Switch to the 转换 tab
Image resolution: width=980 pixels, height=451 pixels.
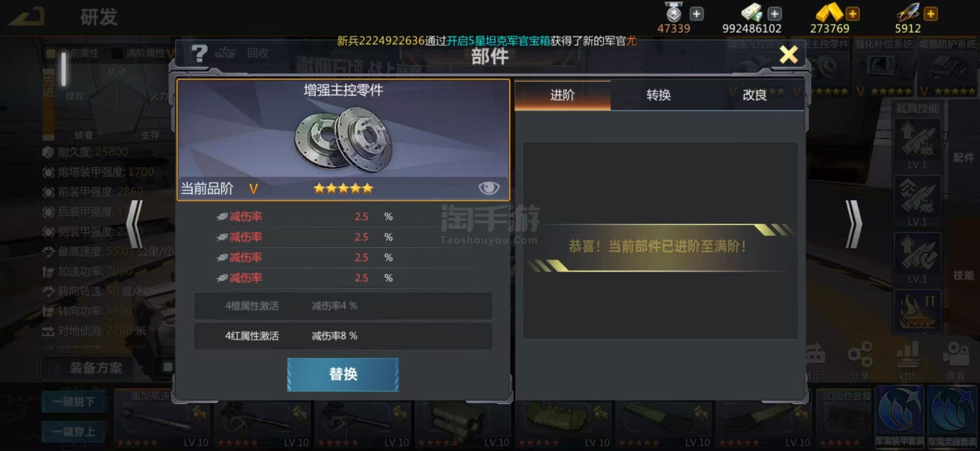(658, 95)
